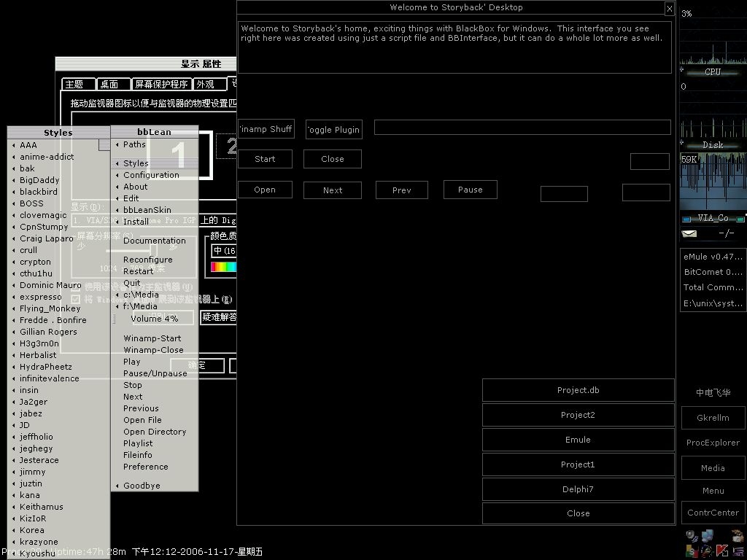
Task: Choose Stop in the bbLean menu
Action: coord(155,385)
